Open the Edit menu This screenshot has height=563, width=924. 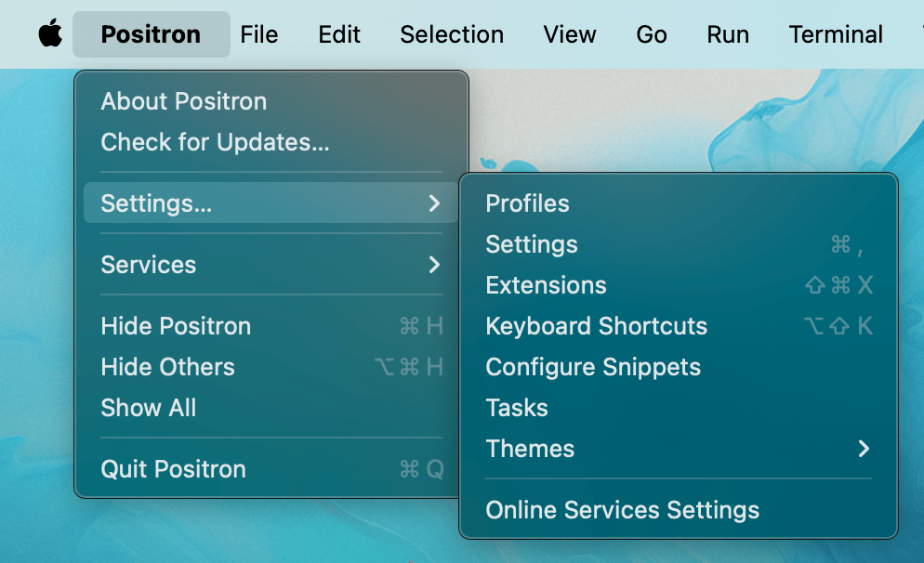pos(339,34)
